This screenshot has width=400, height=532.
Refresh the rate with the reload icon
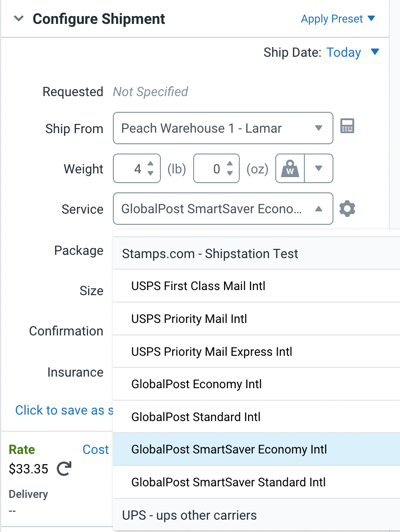point(64,469)
